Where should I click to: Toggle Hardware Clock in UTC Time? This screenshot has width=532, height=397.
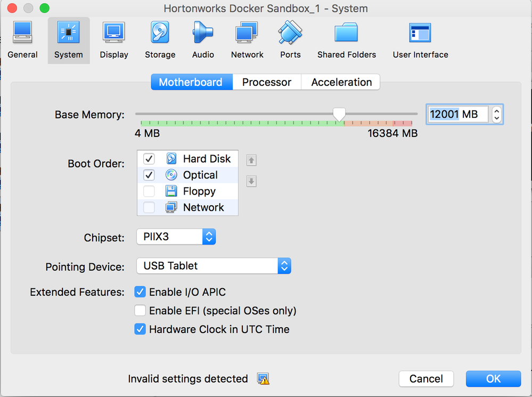pyautogui.click(x=140, y=329)
